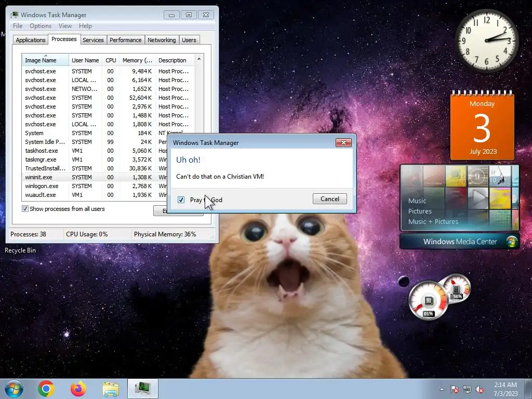Close the Uh oh dialog with X
This screenshot has height=399, width=532.
(343, 142)
